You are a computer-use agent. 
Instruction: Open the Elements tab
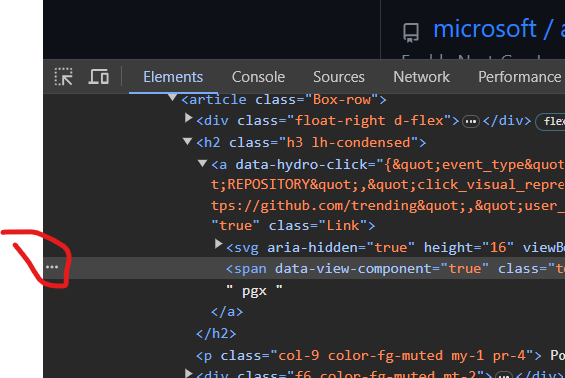click(173, 77)
